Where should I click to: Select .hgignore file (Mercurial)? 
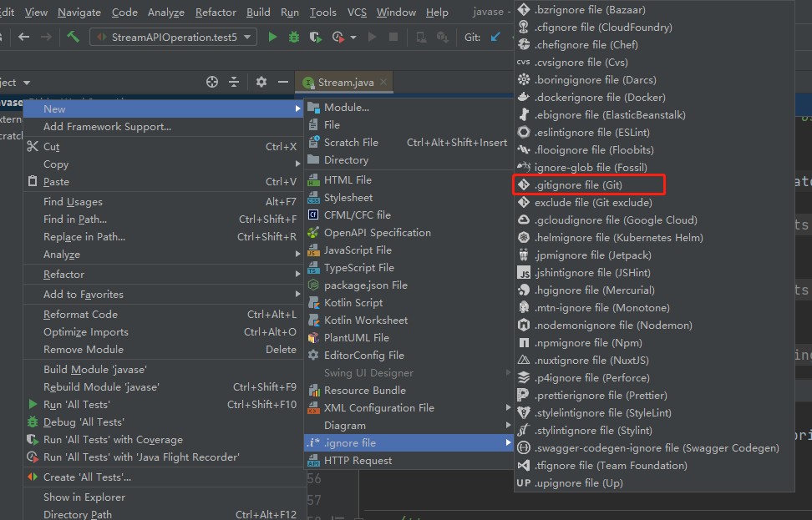654,290
